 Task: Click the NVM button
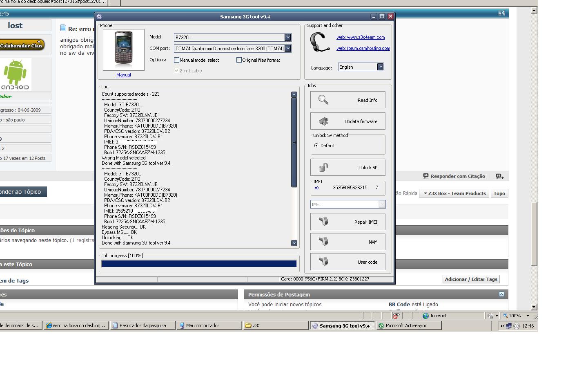[x=347, y=242]
